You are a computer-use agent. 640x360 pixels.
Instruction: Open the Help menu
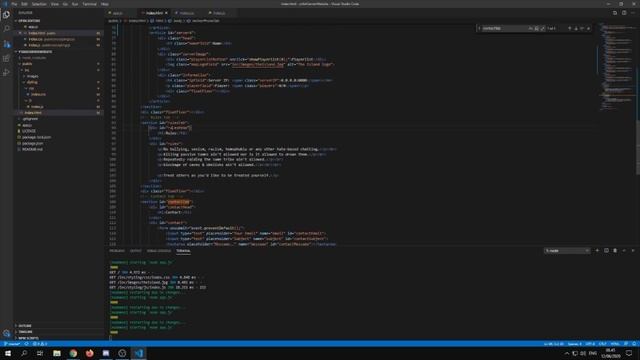[104, 4]
